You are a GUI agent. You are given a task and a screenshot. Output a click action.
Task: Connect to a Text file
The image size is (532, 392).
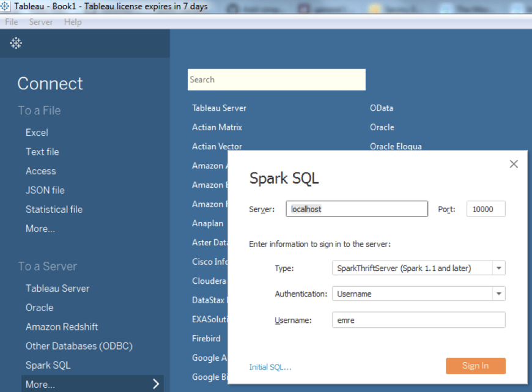pyautogui.click(x=42, y=152)
